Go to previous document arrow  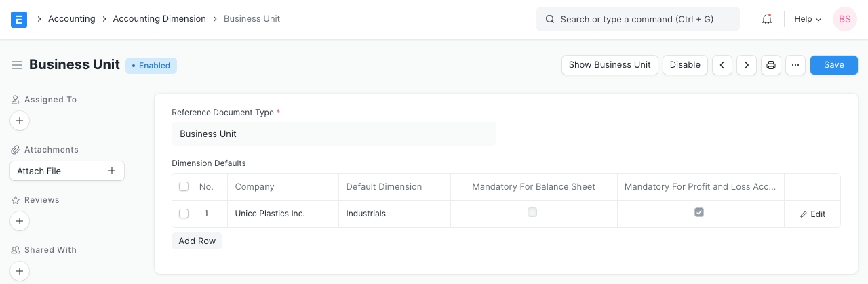[x=722, y=65]
